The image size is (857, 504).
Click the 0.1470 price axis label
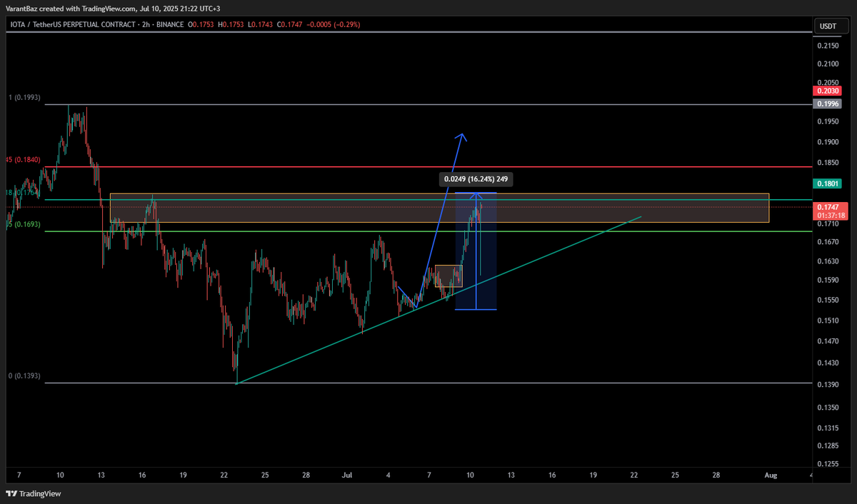[x=828, y=342]
